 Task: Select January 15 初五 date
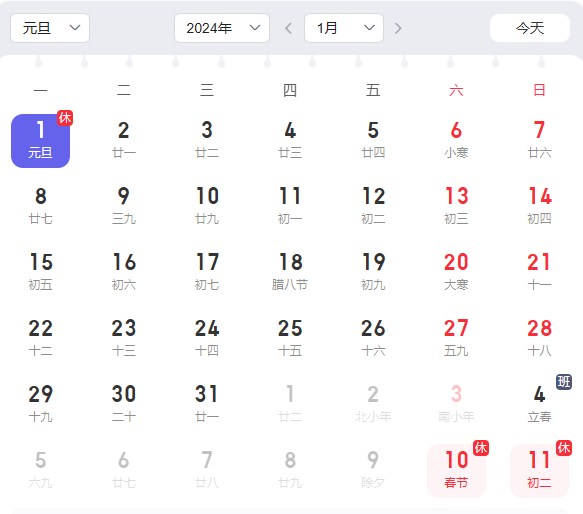tap(41, 273)
